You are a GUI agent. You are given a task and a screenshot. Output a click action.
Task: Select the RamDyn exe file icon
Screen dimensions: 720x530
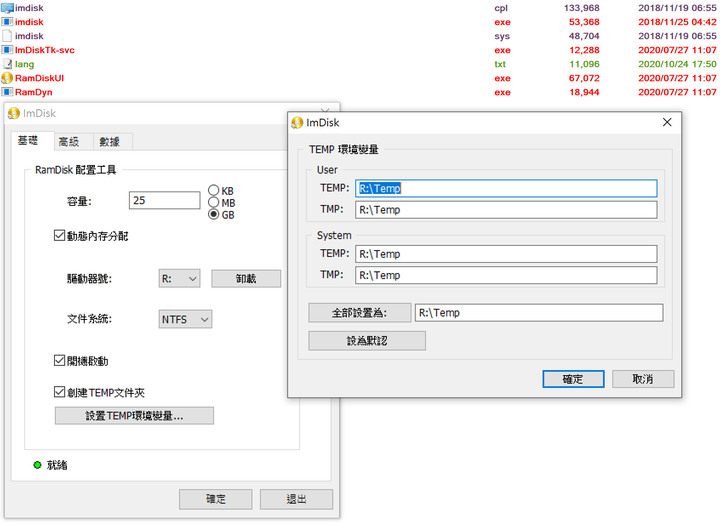point(7,92)
